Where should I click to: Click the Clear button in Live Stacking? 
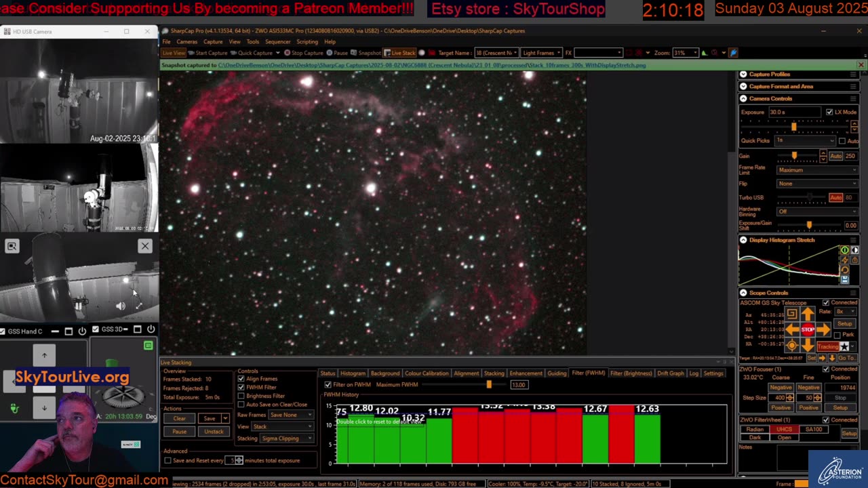[179, 419]
